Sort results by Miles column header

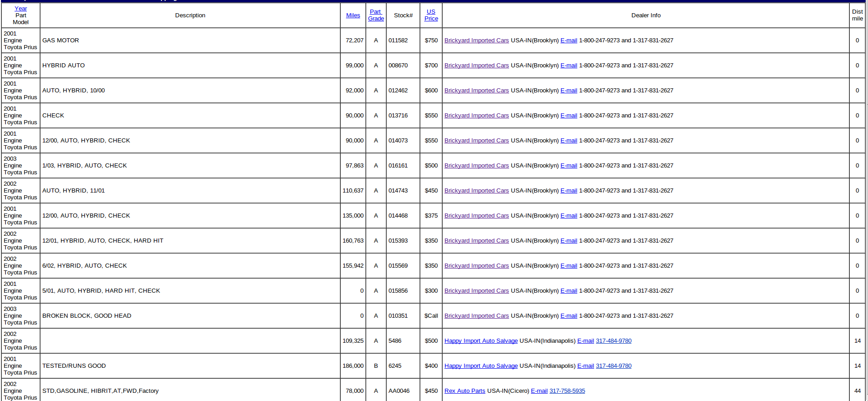(x=353, y=15)
